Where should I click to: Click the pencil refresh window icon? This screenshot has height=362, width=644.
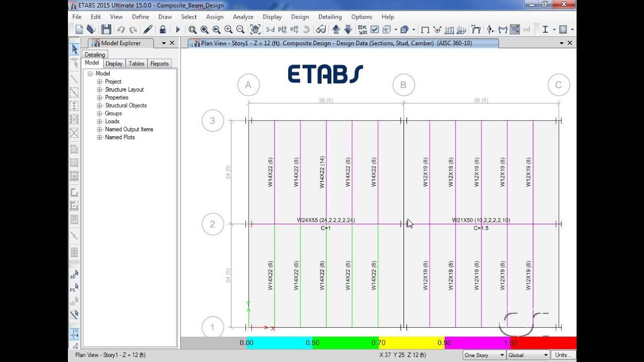(x=148, y=30)
